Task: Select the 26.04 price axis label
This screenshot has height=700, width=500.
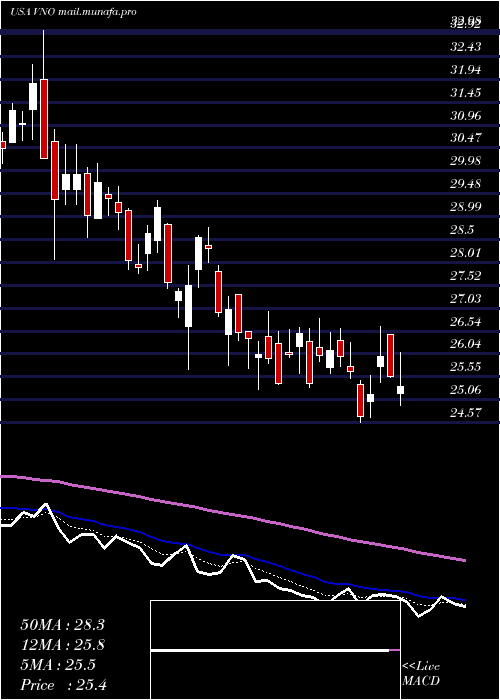Action: (466, 344)
